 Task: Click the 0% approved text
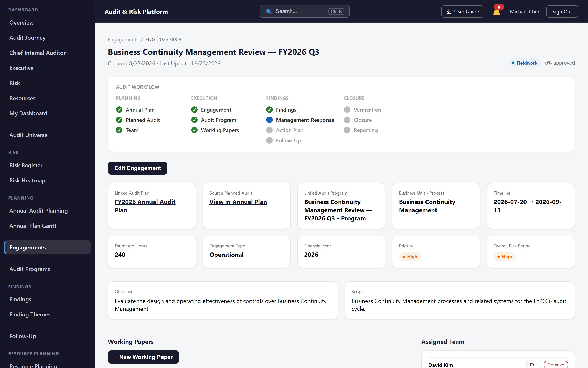pyautogui.click(x=560, y=63)
